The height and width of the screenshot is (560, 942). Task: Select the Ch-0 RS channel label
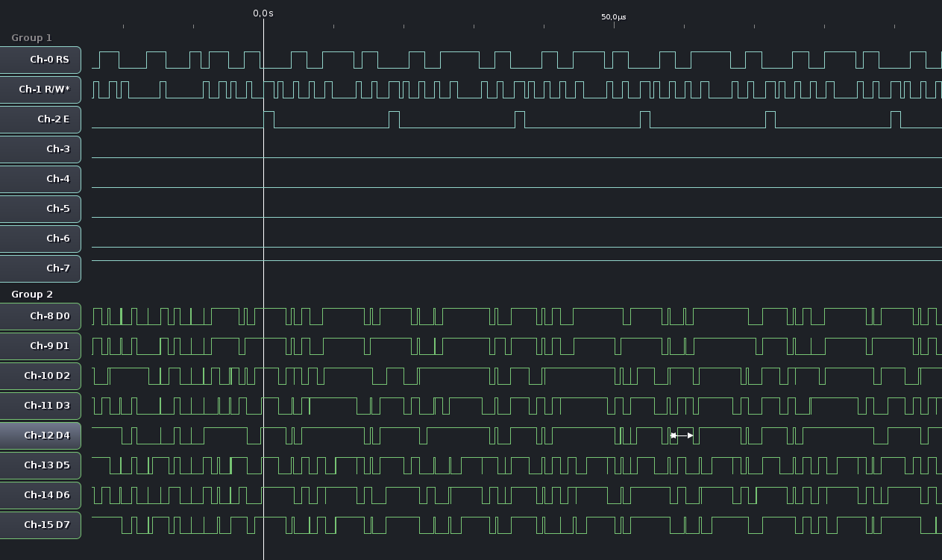41,60
